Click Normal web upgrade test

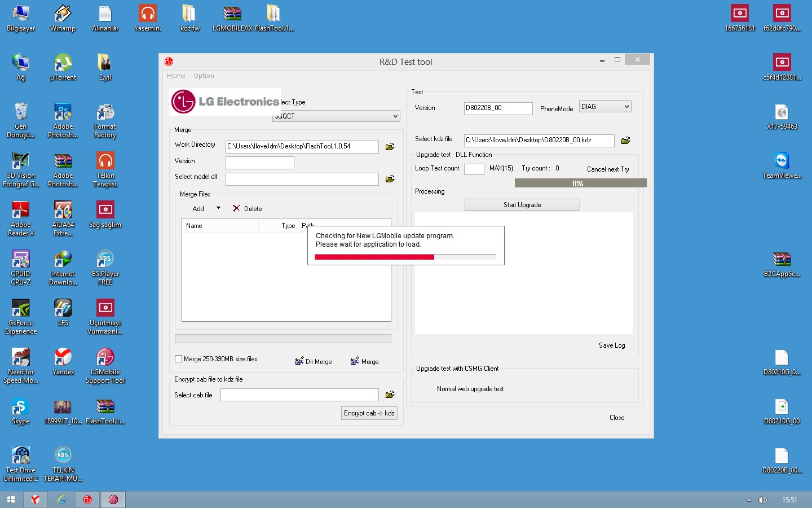click(470, 389)
